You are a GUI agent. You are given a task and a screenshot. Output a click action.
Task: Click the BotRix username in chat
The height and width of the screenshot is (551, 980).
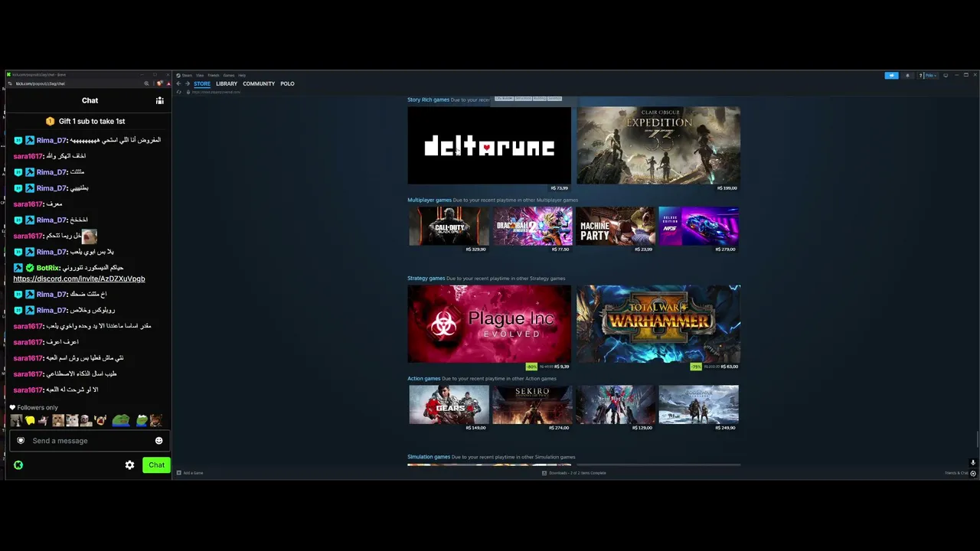pyautogui.click(x=48, y=268)
